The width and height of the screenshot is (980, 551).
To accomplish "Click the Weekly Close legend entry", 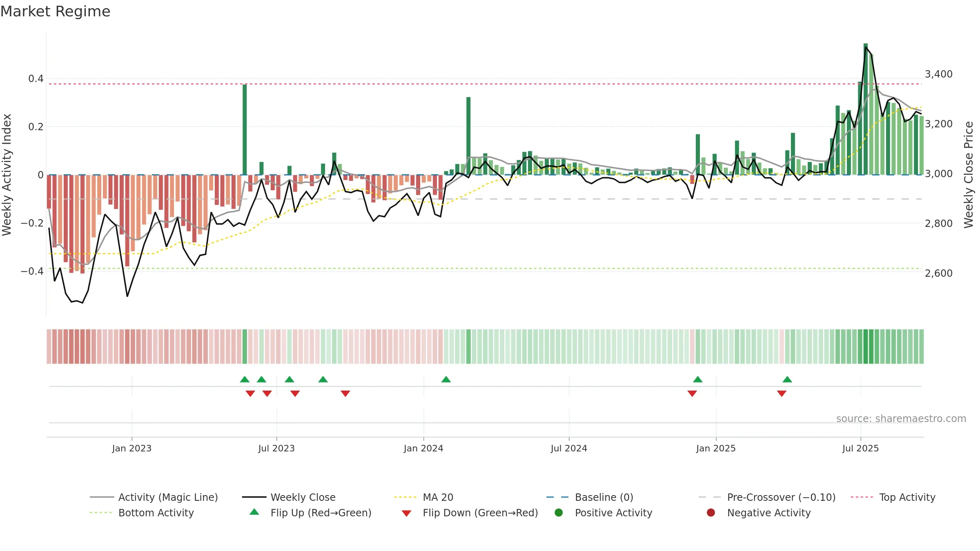I will (x=289, y=497).
